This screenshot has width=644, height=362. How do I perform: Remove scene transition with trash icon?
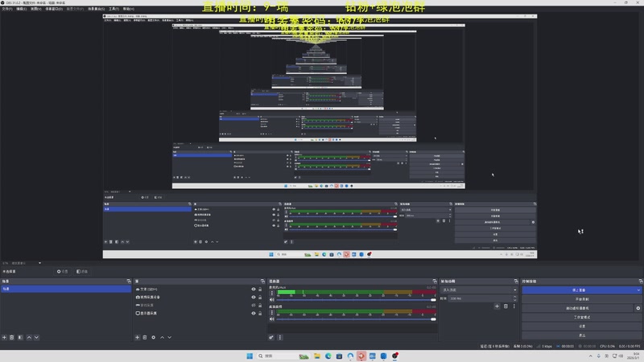pos(506,306)
